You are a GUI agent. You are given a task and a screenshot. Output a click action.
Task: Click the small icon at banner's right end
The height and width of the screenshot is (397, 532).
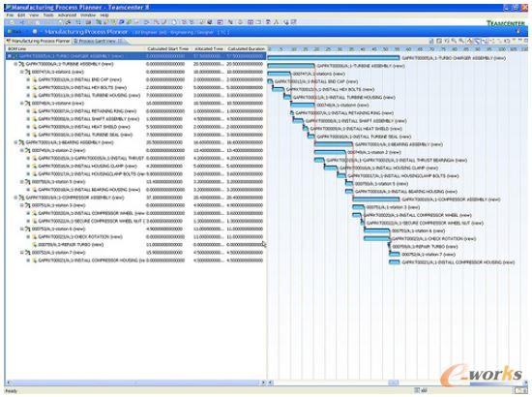click(518, 32)
